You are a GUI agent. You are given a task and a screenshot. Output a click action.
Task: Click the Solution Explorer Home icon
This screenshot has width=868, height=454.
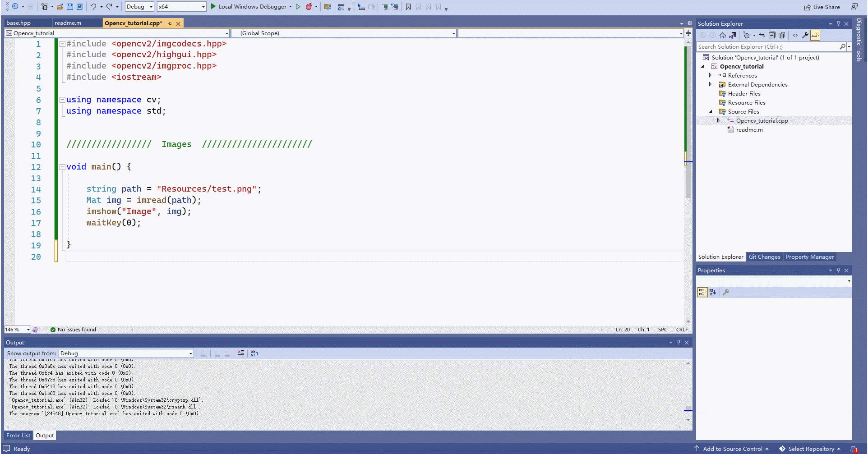[723, 35]
